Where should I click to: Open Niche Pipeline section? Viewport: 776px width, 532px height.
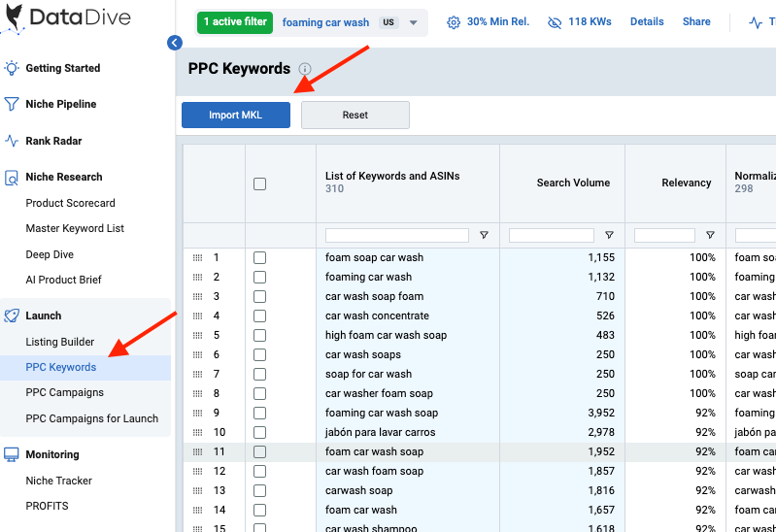point(61,104)
